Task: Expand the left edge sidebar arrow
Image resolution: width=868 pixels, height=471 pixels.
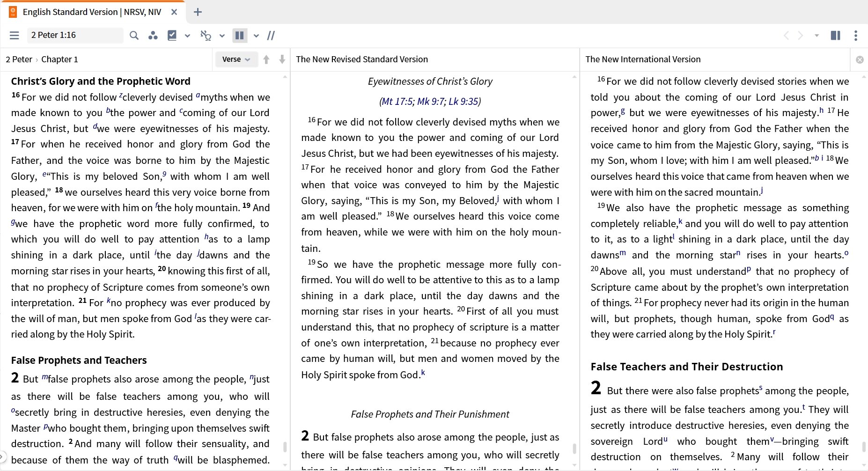Action: point(2,456)
